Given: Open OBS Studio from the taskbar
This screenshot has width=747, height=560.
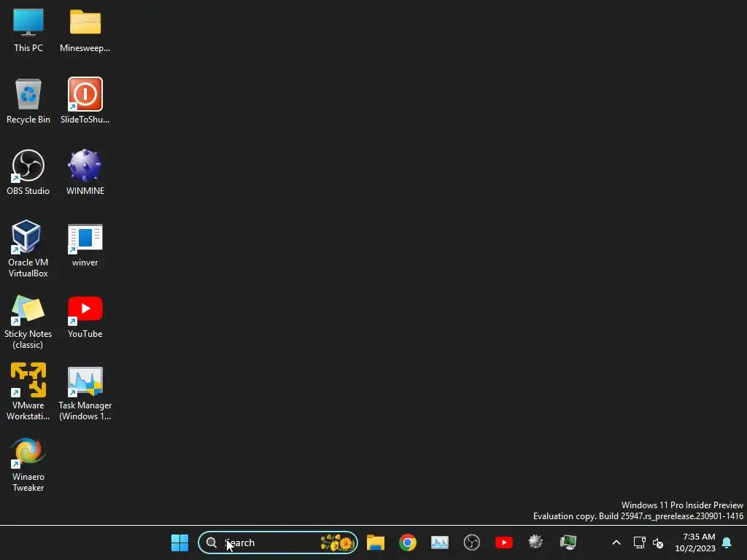Looking at the screenshot, I should pos(472,542).
